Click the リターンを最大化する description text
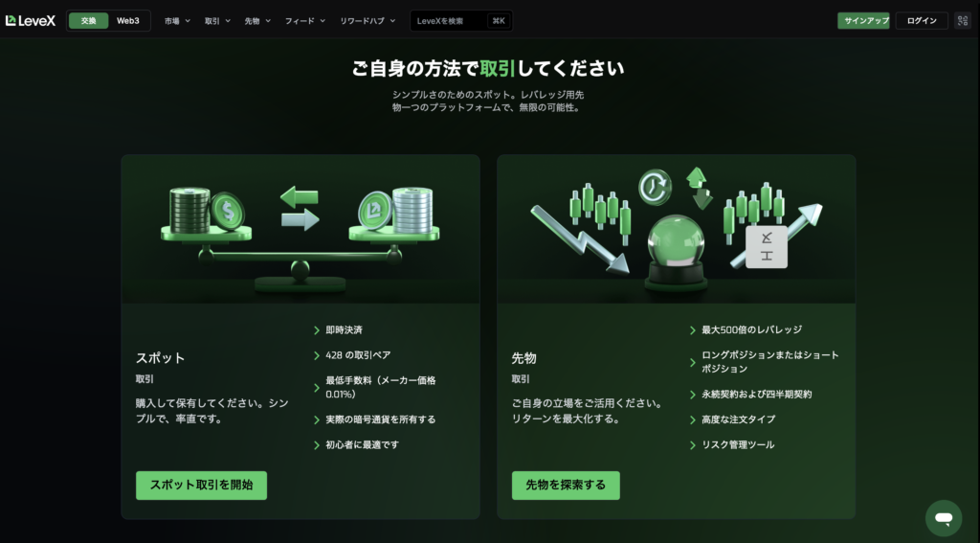 (566, 419)
